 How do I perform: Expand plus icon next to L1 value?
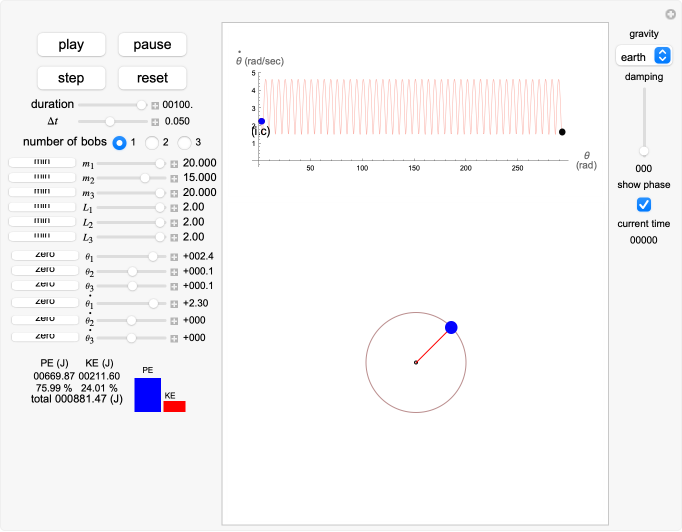click(x=174, y=208)
